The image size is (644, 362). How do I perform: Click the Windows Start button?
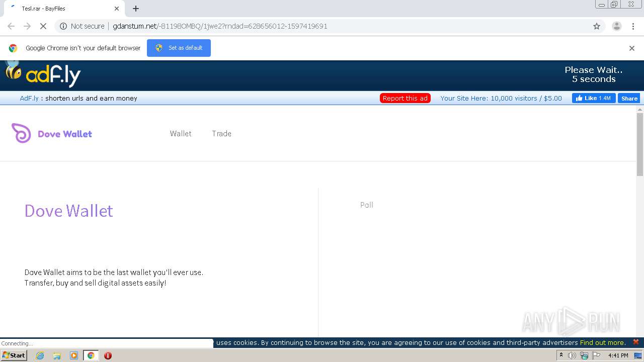[x=14, y=355]
